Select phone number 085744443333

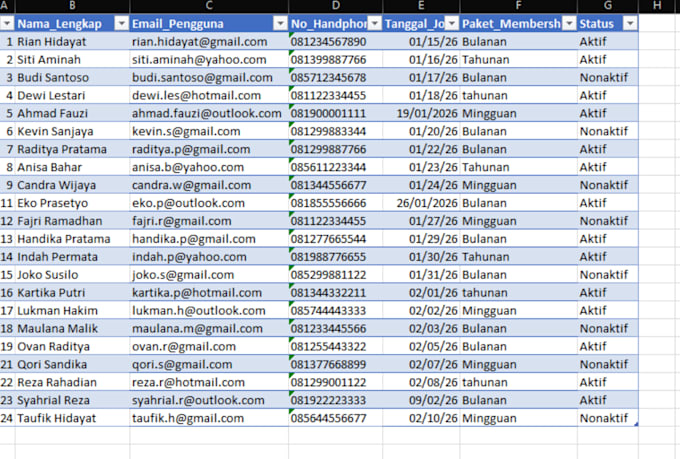[x=336, y=311]
